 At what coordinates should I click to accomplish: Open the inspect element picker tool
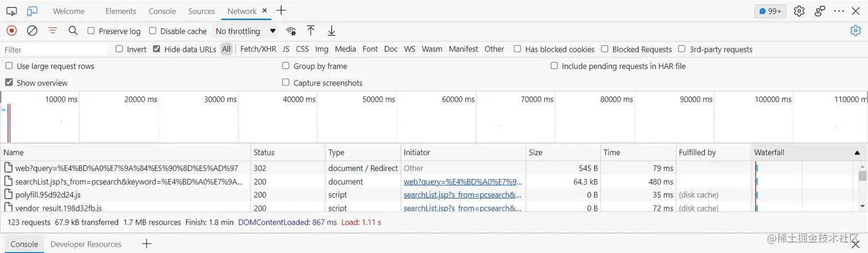coord(11,11)
